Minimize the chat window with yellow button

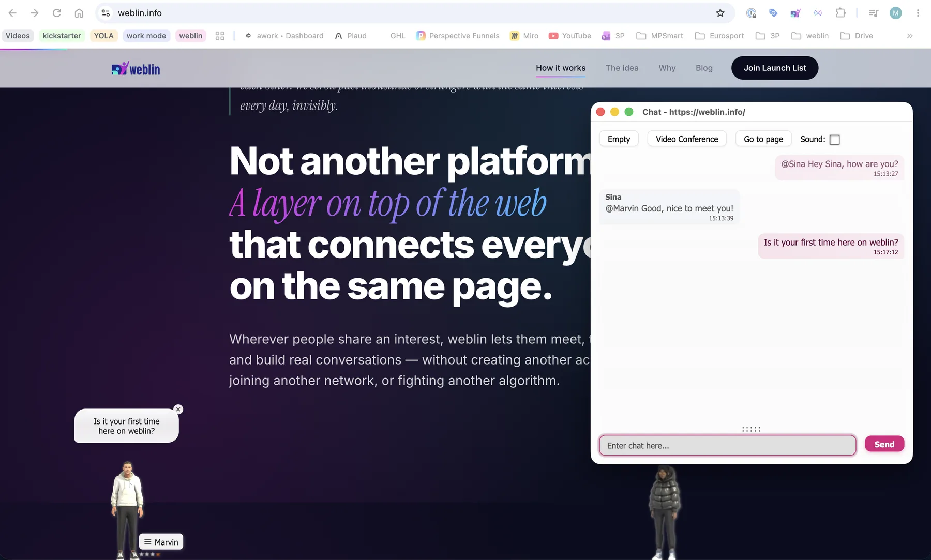tap(614, 112)
